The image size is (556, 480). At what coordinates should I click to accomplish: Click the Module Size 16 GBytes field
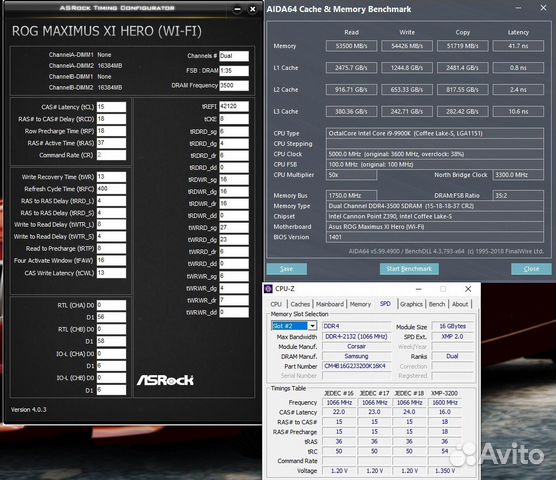point(452,326)
